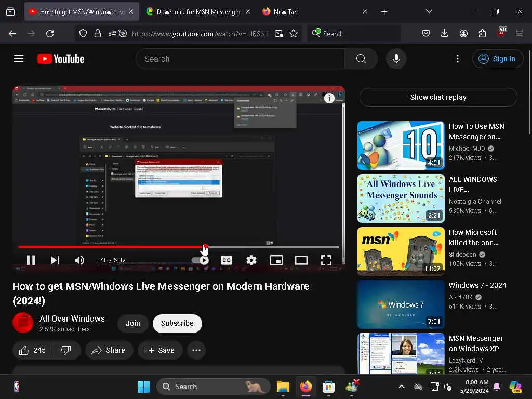Open the Firefox account icon
This screenshot has width=532, height=399.
click(x=463, y=33)
